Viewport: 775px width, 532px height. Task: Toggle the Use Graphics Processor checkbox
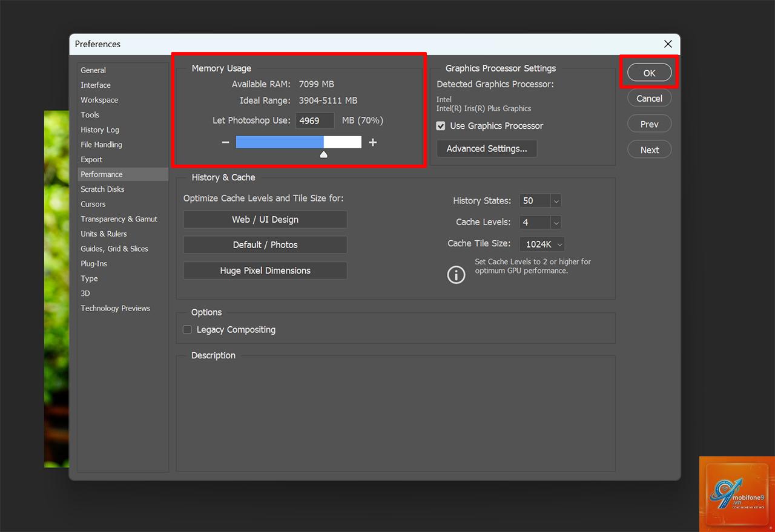441,126
